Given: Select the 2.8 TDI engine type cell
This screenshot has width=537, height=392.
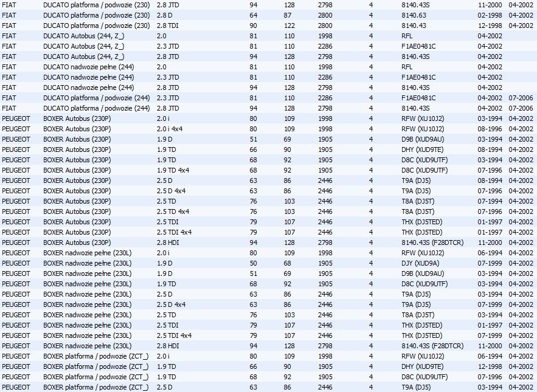Looking at the screenshot, I should pyautogui.click(x=167, y=26).
